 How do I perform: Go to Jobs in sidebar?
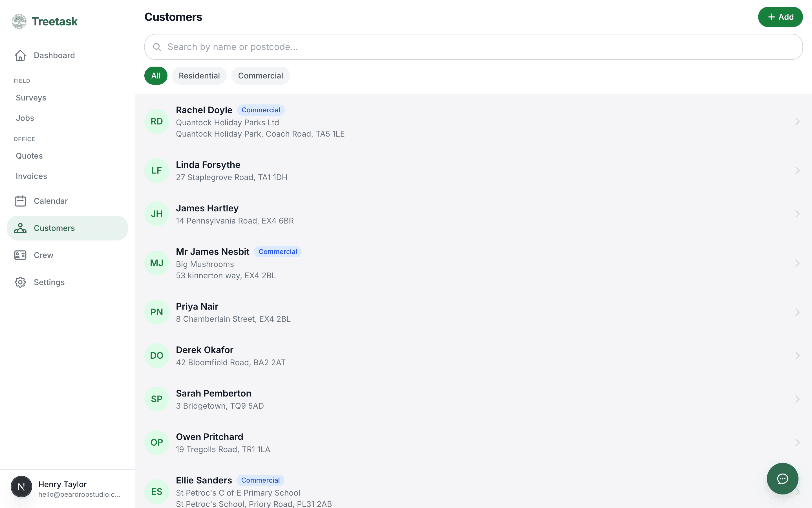(25, 118)
